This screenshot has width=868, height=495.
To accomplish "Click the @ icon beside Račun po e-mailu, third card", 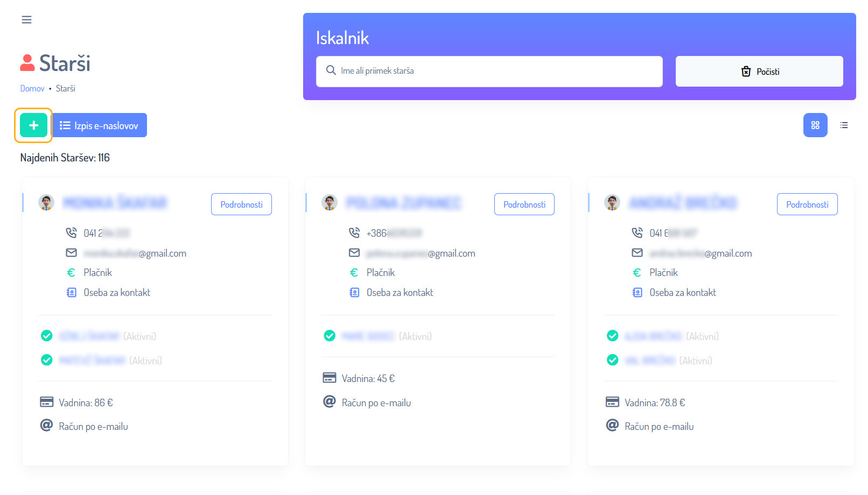I will (x=612, y=426).
